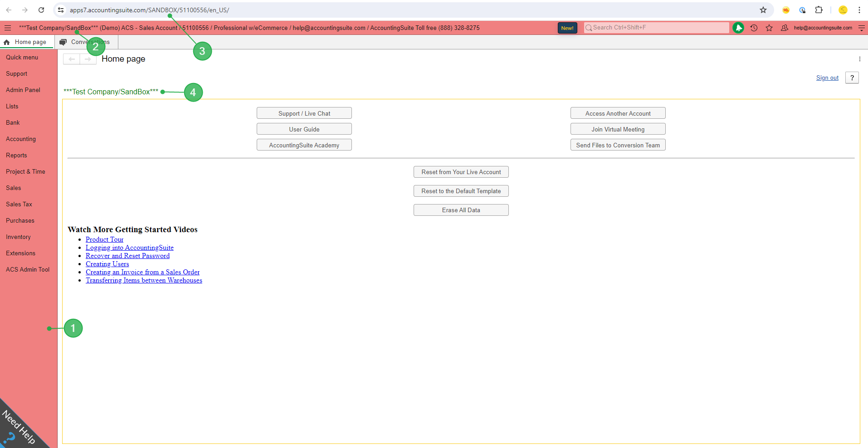Bookmark this page with the star icon
The height and width of the screenshot is (448, 868).
(x=763, y=10)
